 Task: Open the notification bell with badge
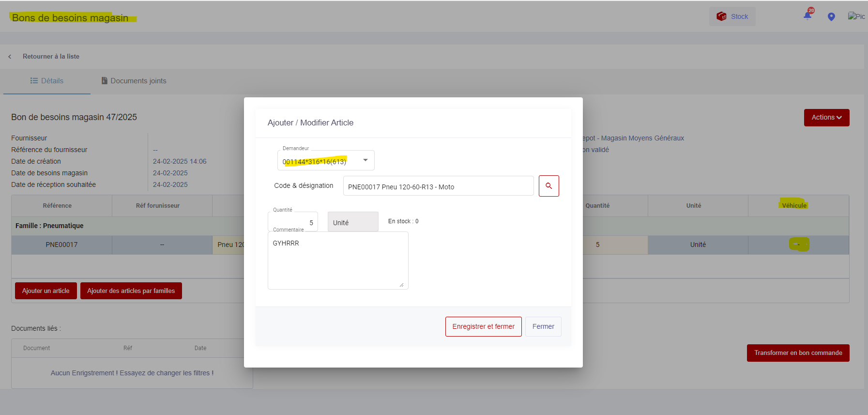pos(807,15)
